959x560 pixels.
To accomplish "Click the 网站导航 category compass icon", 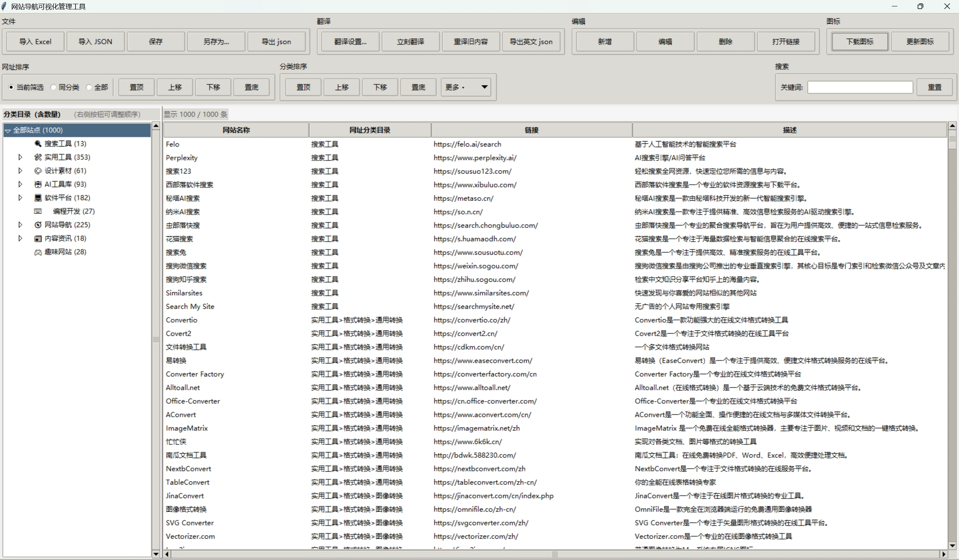I will click(x=38, y=225).
